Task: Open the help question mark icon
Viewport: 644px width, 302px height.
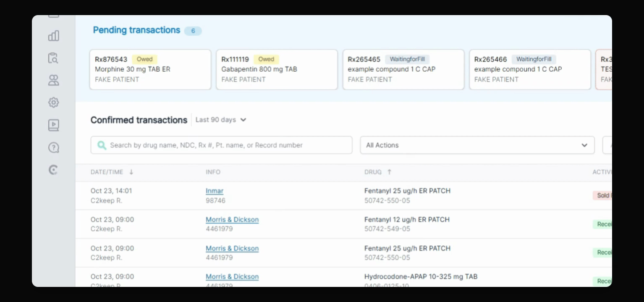Action: [54, 148]
